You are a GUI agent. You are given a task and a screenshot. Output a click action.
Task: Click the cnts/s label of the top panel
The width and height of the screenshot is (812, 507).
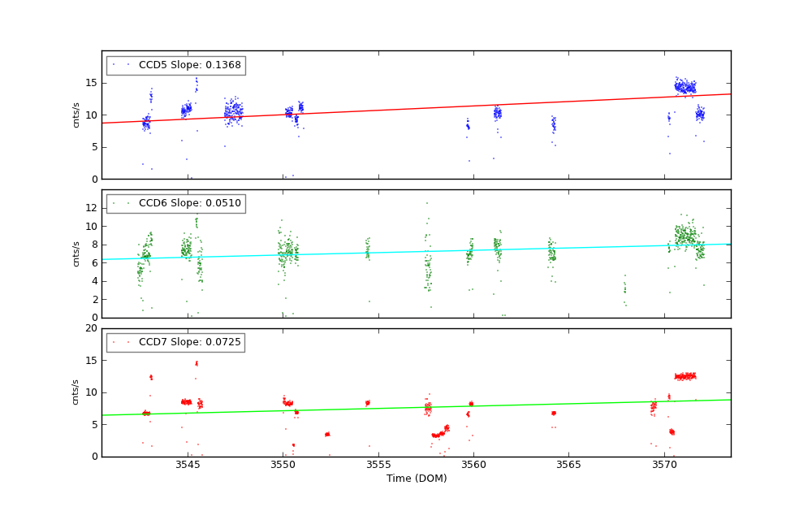[76, 115]
